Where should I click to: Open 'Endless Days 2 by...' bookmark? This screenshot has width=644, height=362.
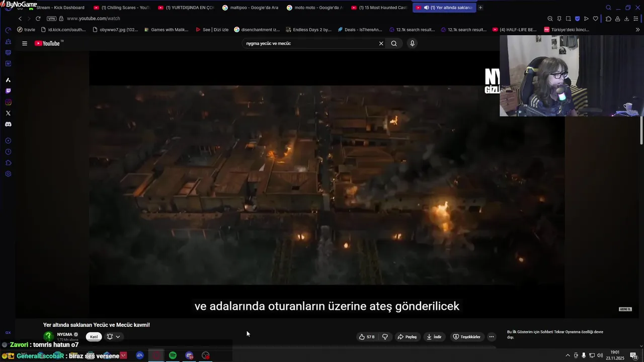click(308, 30)
